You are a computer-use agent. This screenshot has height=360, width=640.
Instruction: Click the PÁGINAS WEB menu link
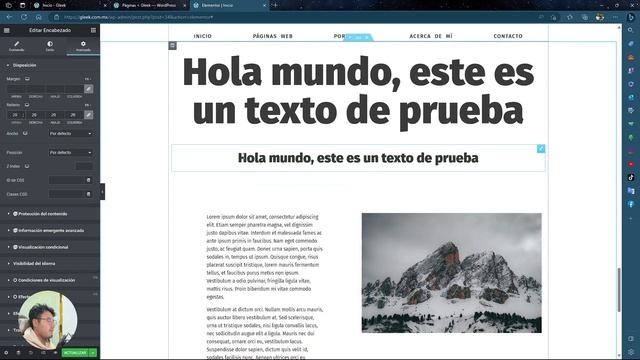click(273, 36)
